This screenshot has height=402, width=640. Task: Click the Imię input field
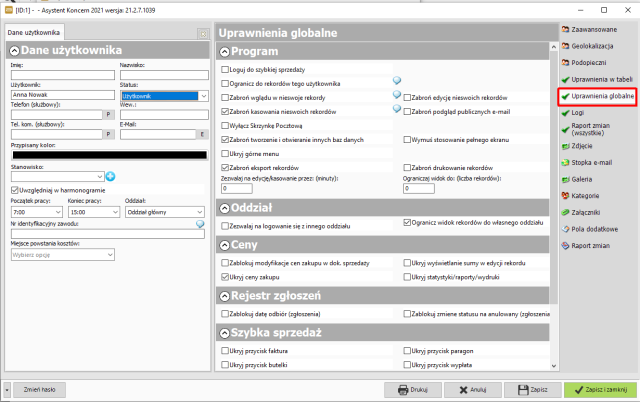pyautogui.click(x=63, y=75)
